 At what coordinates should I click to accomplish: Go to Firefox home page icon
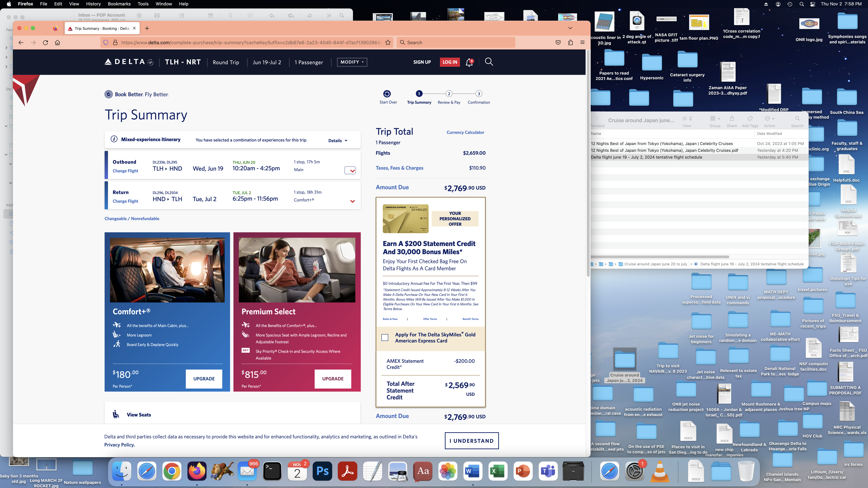pyautogui.click(x=58, y=42)
